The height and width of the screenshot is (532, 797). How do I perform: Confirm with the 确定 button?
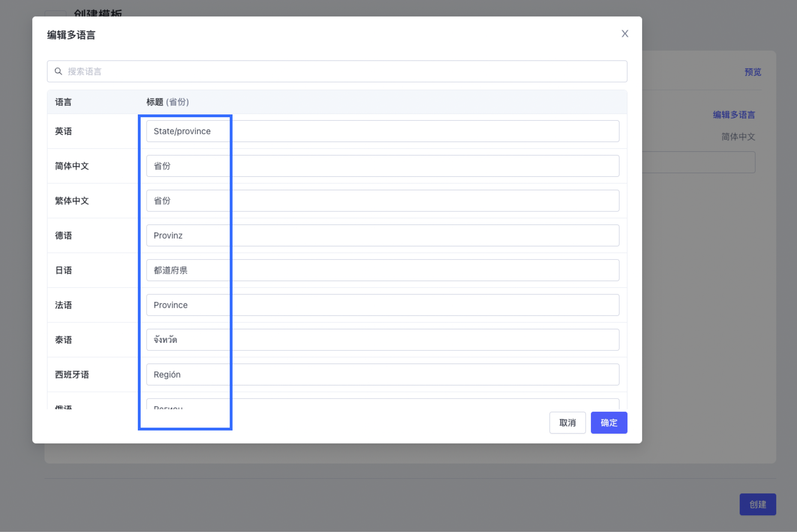pyautogui.click(x=609, y=423)
